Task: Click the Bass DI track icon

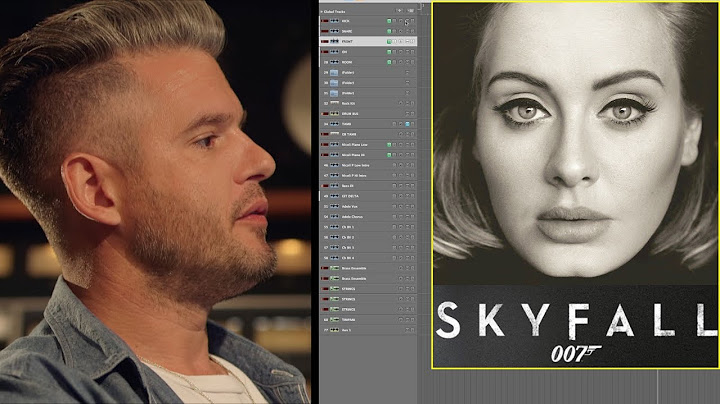Action: click(334, 185)
